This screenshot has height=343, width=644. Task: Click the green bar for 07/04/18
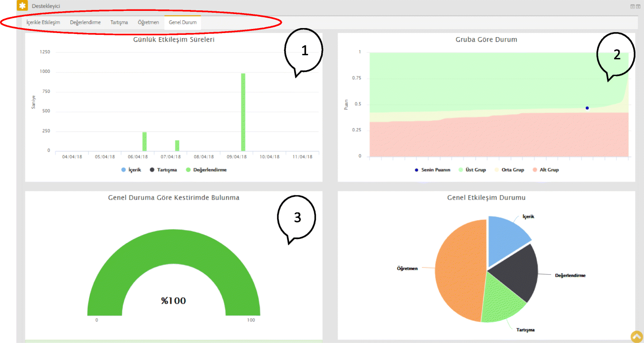tap(177, 146)
